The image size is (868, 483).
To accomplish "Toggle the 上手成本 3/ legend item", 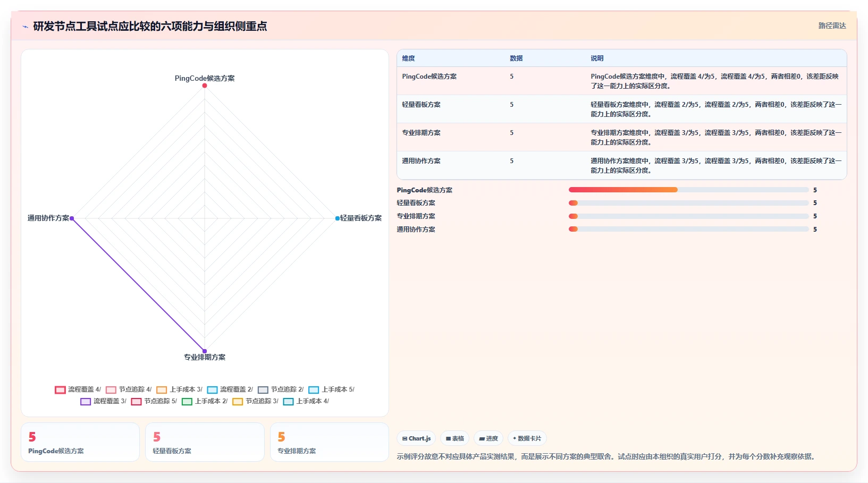I will click(179, 389).
